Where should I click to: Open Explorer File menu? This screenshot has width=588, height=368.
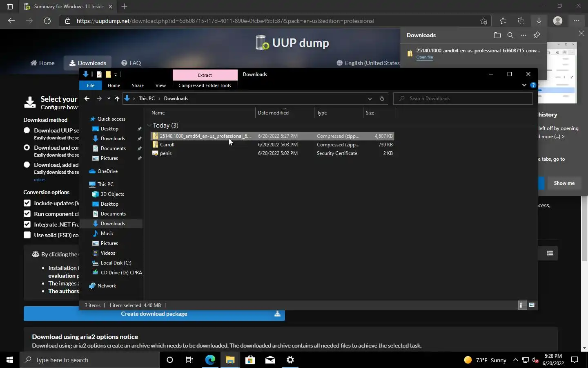point(91,85)
